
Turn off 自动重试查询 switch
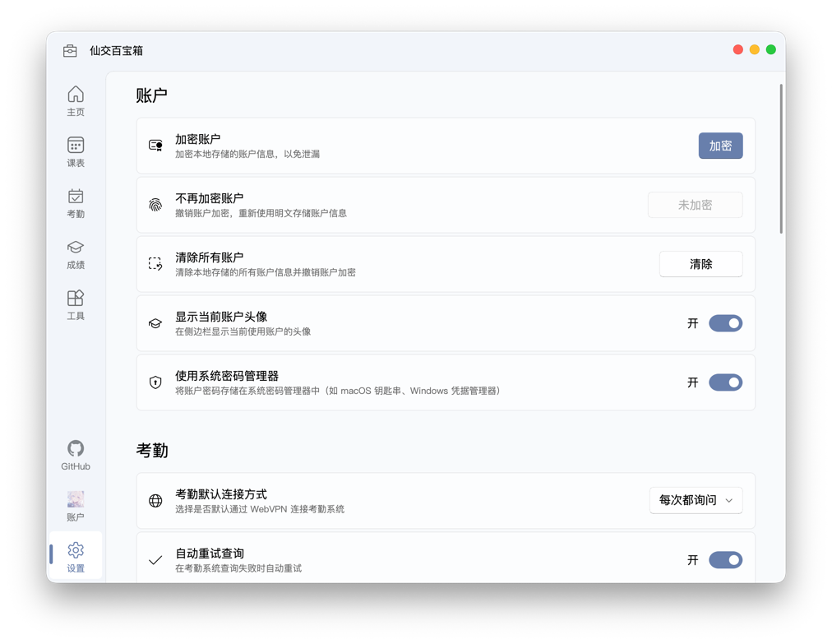pyautogui.click(x=725, y=559)
